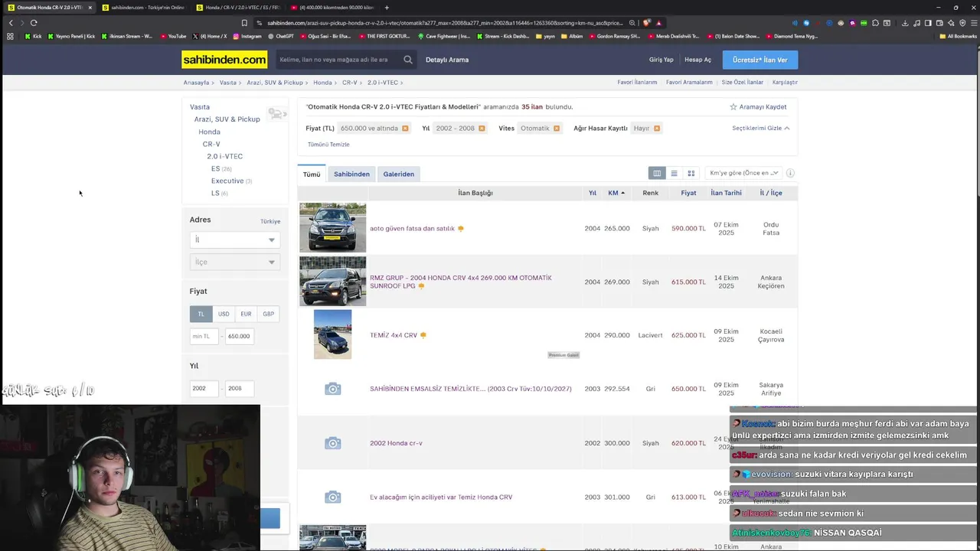Click the browser reload icon

click(34, 23)
